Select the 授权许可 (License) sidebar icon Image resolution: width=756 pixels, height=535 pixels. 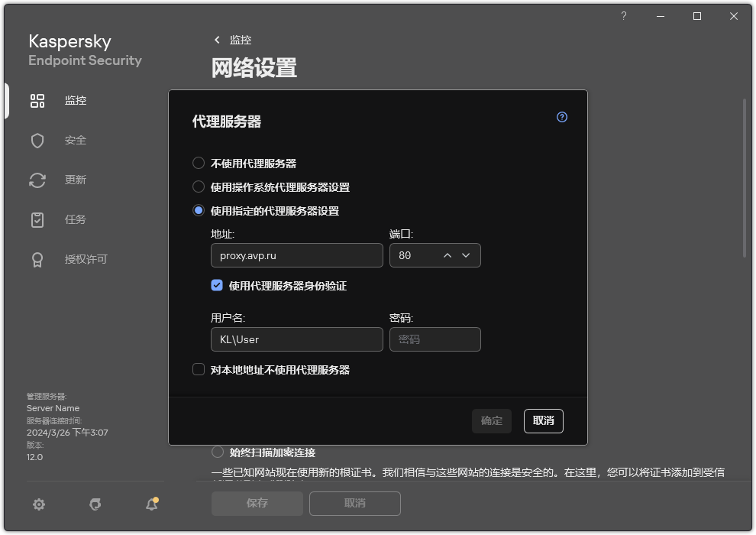37,259
